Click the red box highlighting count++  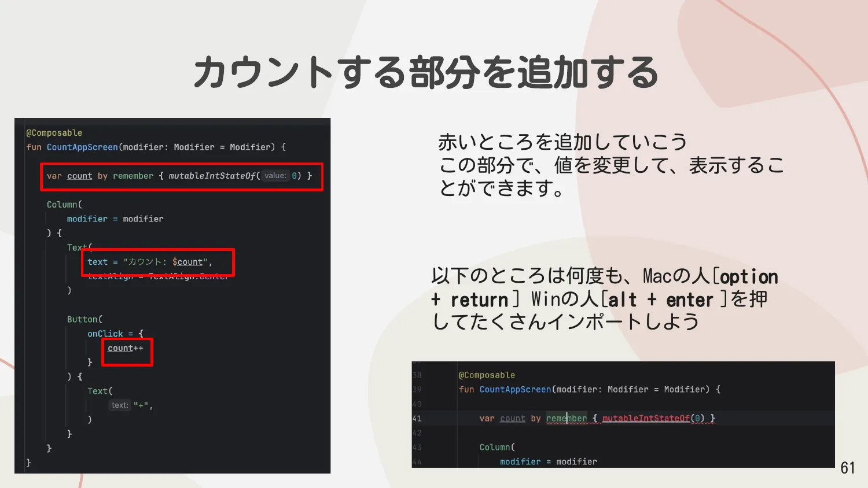[x=127, y=352]
